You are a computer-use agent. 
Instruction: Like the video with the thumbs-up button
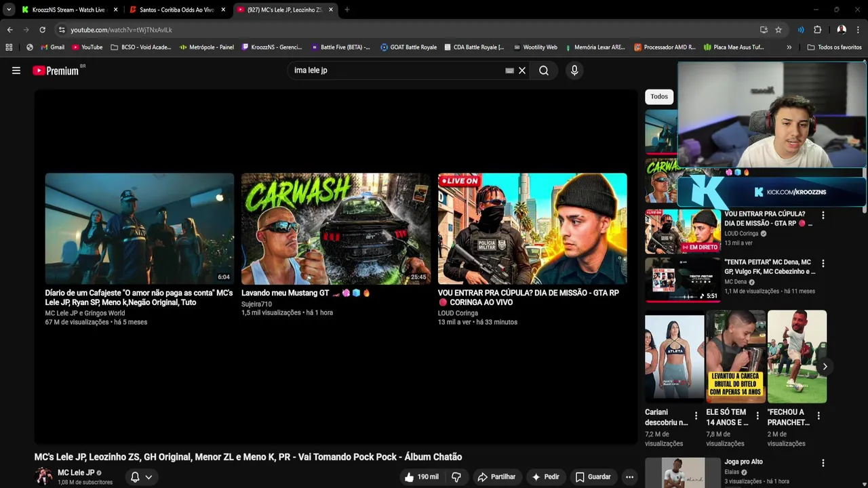tap(422, 477)
